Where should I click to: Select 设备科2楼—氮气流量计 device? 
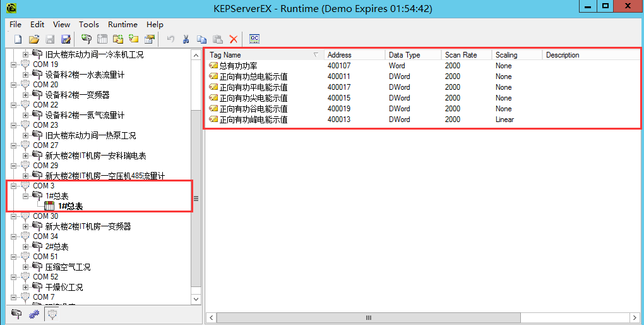click(x=85, y=115)
